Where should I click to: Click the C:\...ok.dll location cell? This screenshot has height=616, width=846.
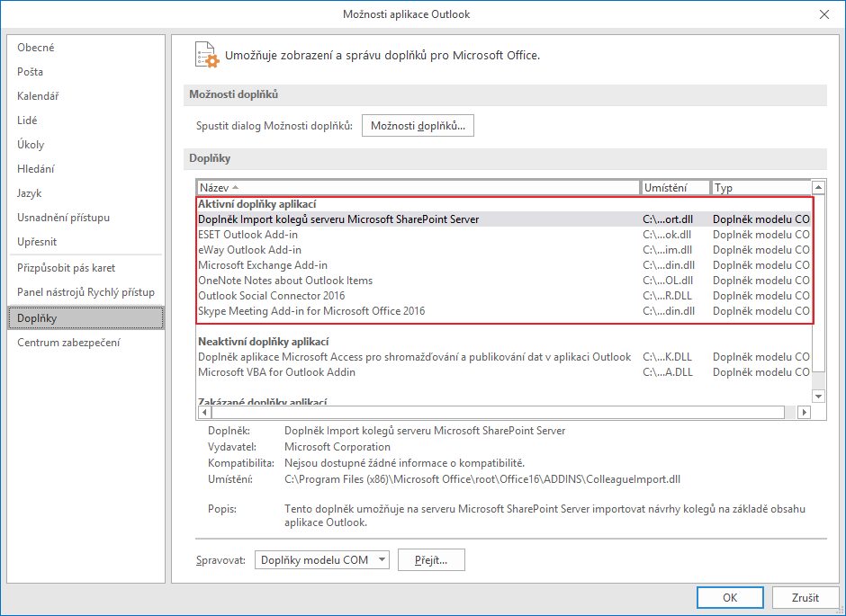click(x=667, y=235)
